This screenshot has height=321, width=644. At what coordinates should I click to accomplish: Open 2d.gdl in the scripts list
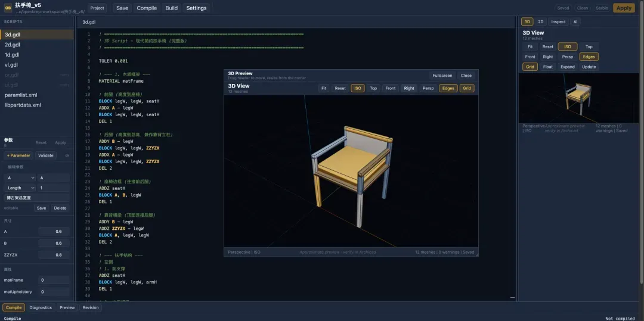click(37, 45)
